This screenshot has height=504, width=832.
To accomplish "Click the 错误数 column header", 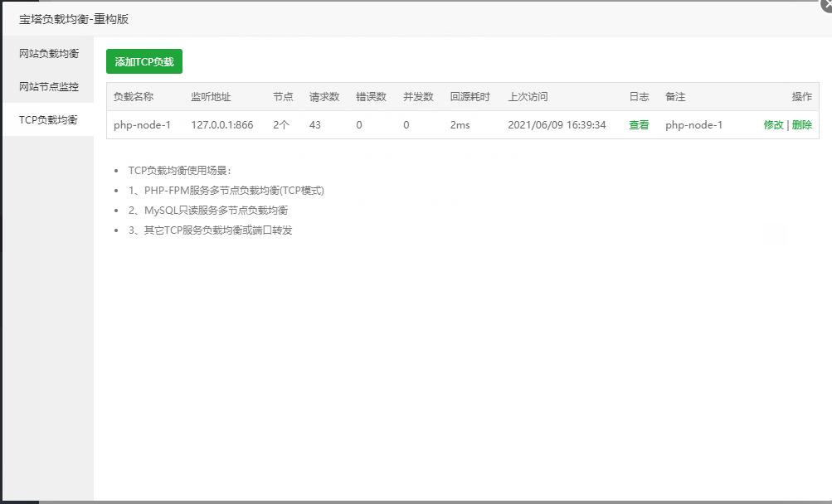I will click(372, 97).
